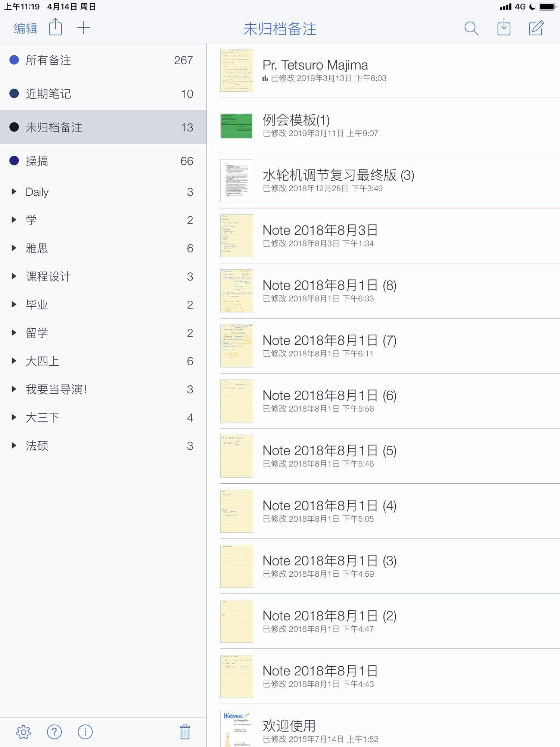
Task: Open the trash bin icon
Action: point(185,732)
